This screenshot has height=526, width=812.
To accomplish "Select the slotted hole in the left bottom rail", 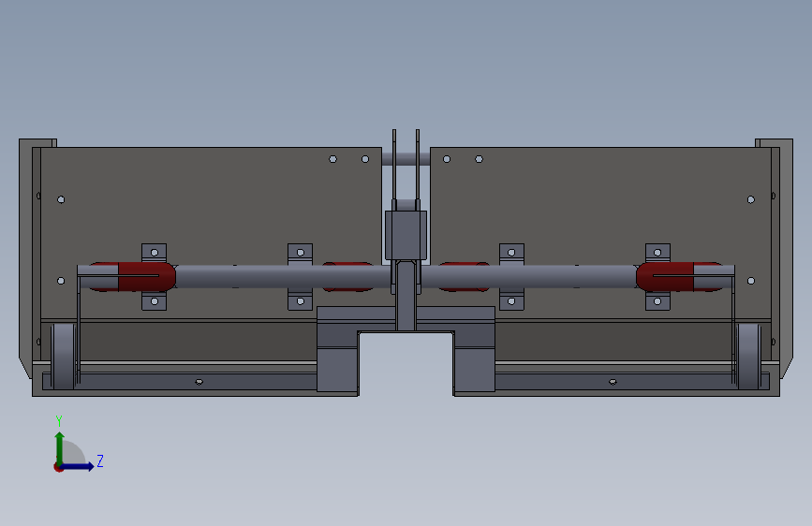I will 199,382.
